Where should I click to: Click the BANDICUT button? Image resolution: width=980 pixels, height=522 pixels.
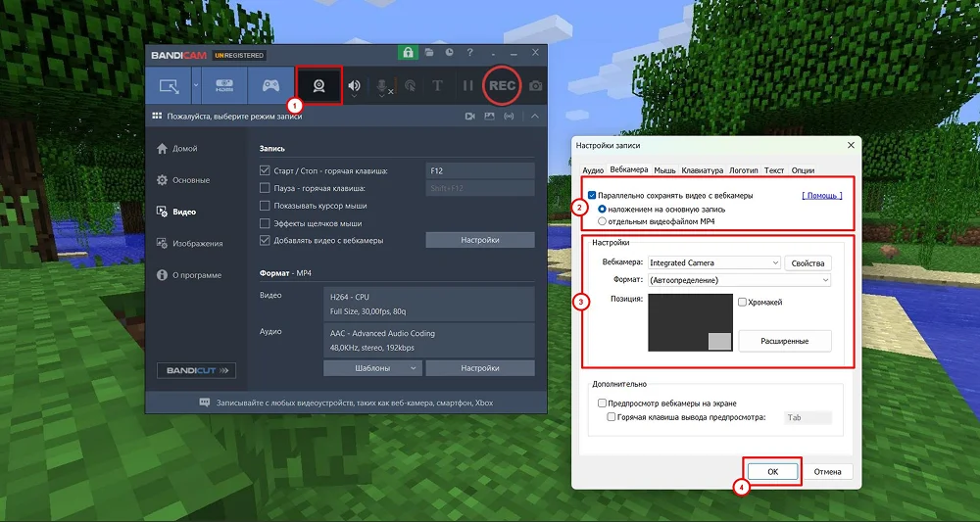pyautogui.click(x=196, y=370)
